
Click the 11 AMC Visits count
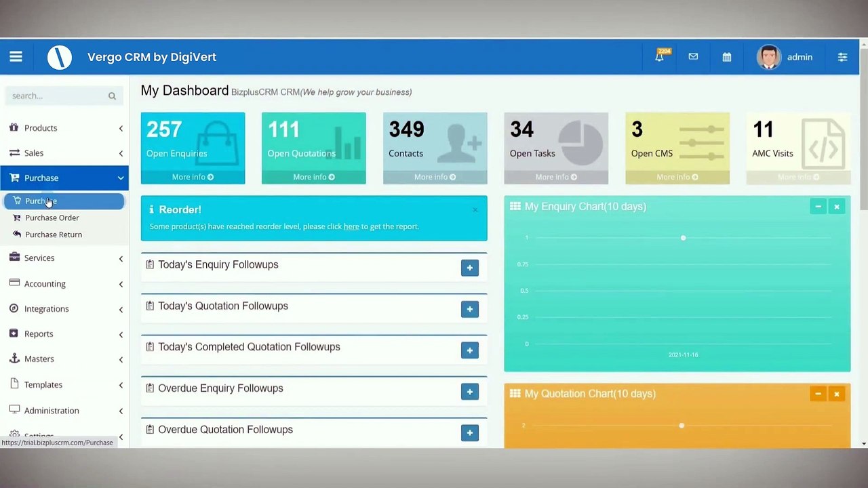pos(763,129)
